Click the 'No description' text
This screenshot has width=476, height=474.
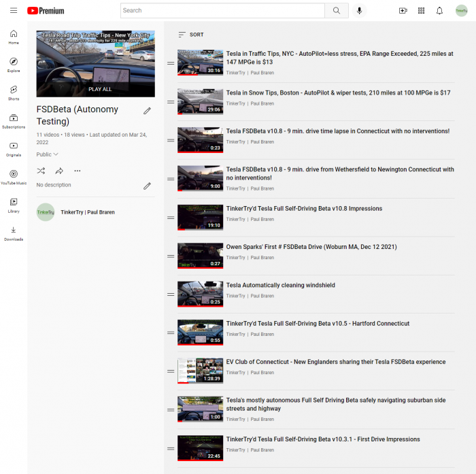click(x=54, y=185)
